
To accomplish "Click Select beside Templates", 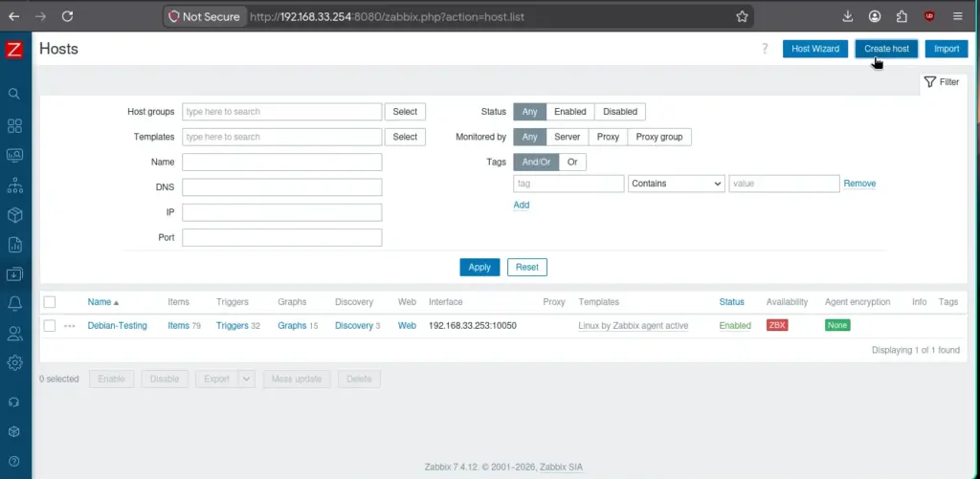I will click(405, 137).
